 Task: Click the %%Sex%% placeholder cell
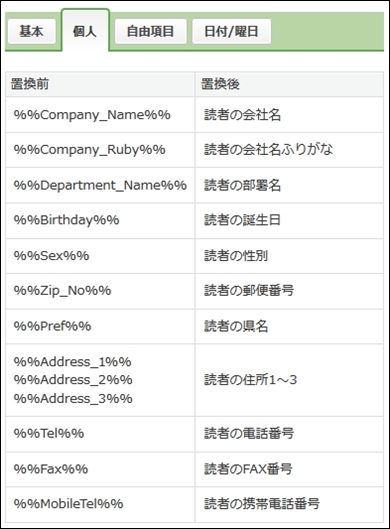[100, 256]
